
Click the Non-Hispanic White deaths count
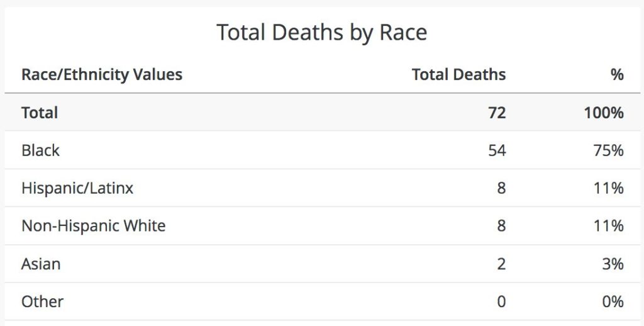(x=501, y=226)
